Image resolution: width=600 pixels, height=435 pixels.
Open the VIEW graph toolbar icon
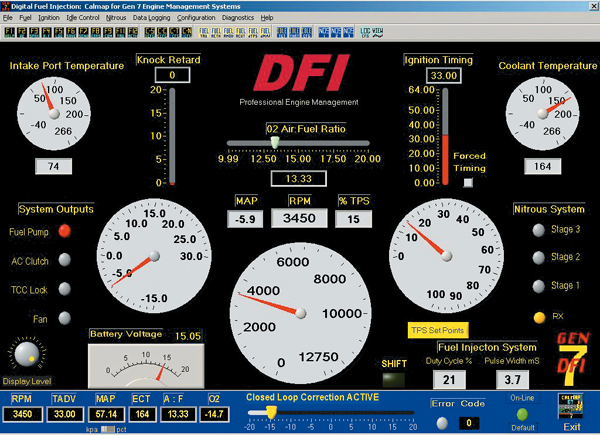(x=378, y=32)
